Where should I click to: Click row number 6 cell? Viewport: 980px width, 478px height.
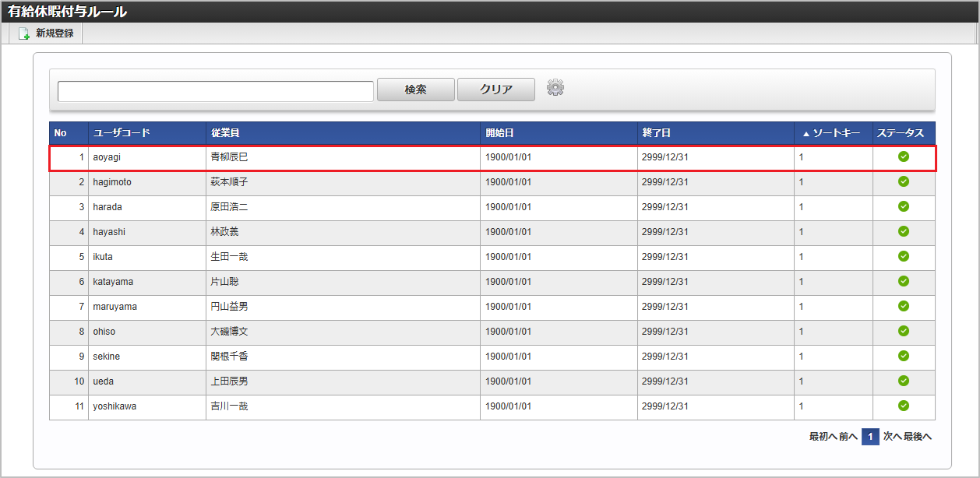(69, 282)
